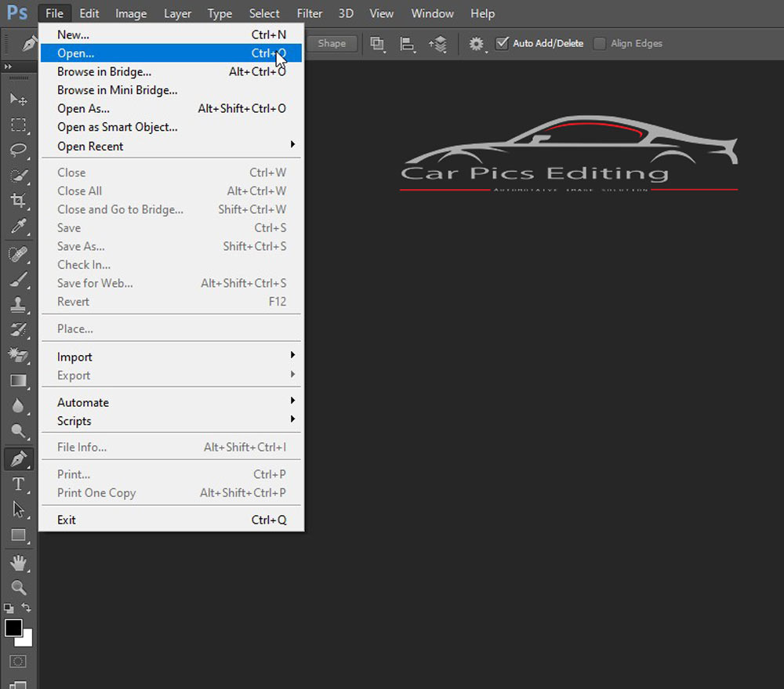
Task: Select the Dodge tool
Action: [x=19, y=431]
